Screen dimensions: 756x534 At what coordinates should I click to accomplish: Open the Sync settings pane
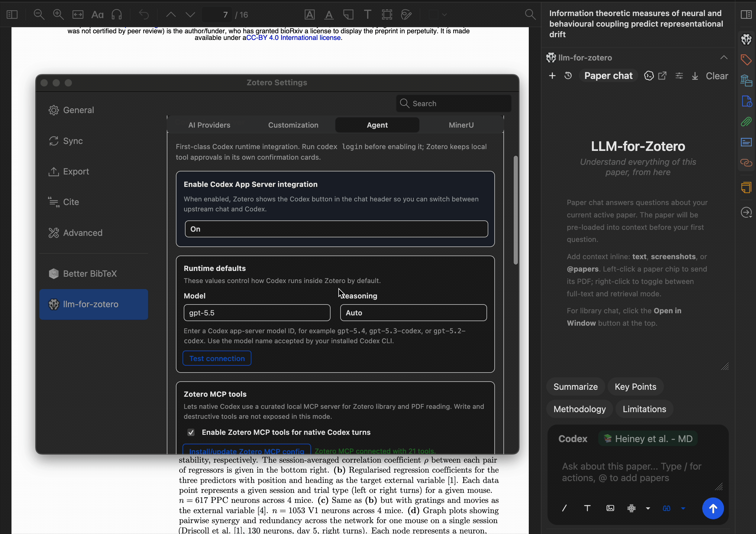pos(93,141)
